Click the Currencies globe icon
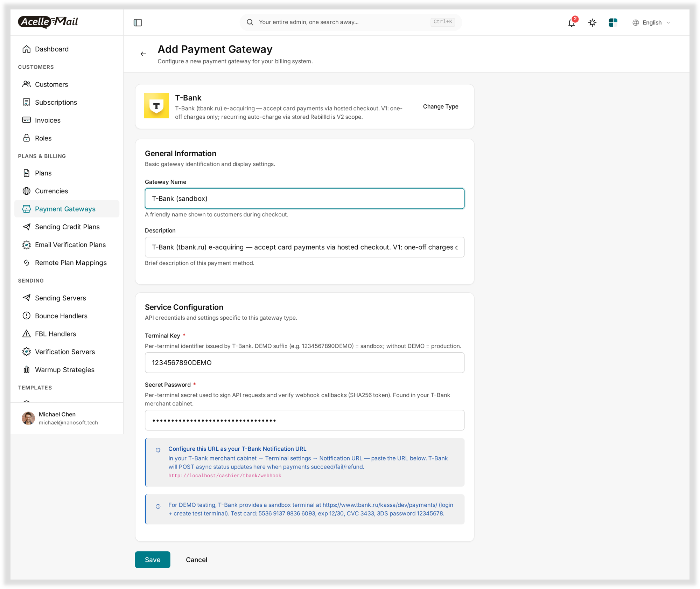700x589 pixels. [x=27, y=191]
